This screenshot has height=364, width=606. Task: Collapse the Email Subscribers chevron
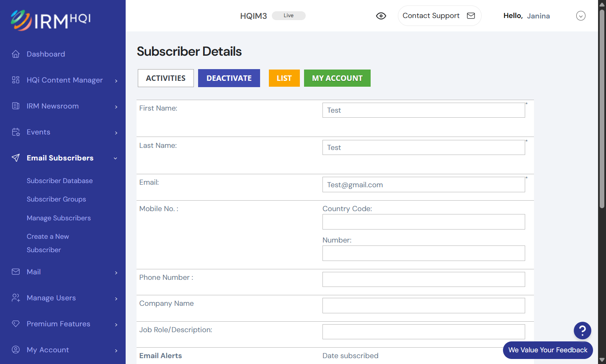(x=116, y=158)
